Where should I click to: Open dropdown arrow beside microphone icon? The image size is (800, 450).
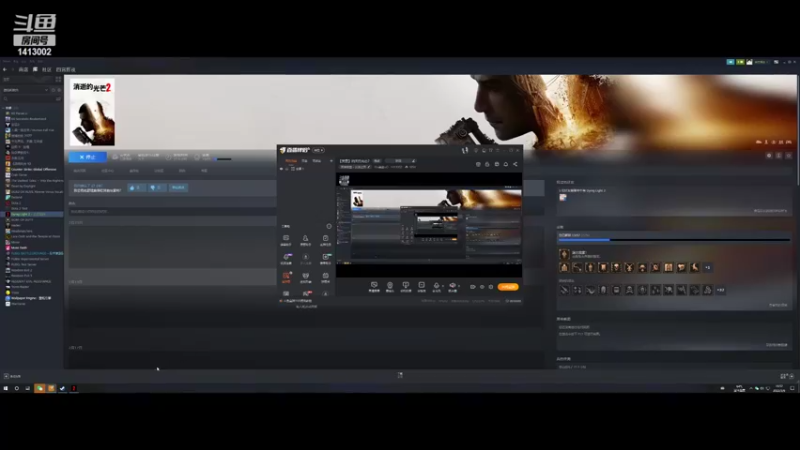(442, 286)
